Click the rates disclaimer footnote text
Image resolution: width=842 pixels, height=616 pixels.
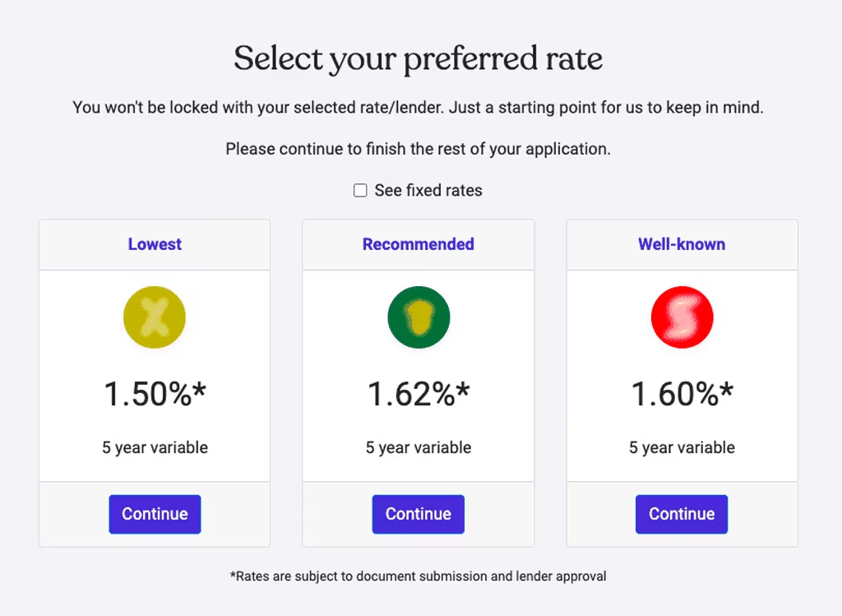[419, 577]
